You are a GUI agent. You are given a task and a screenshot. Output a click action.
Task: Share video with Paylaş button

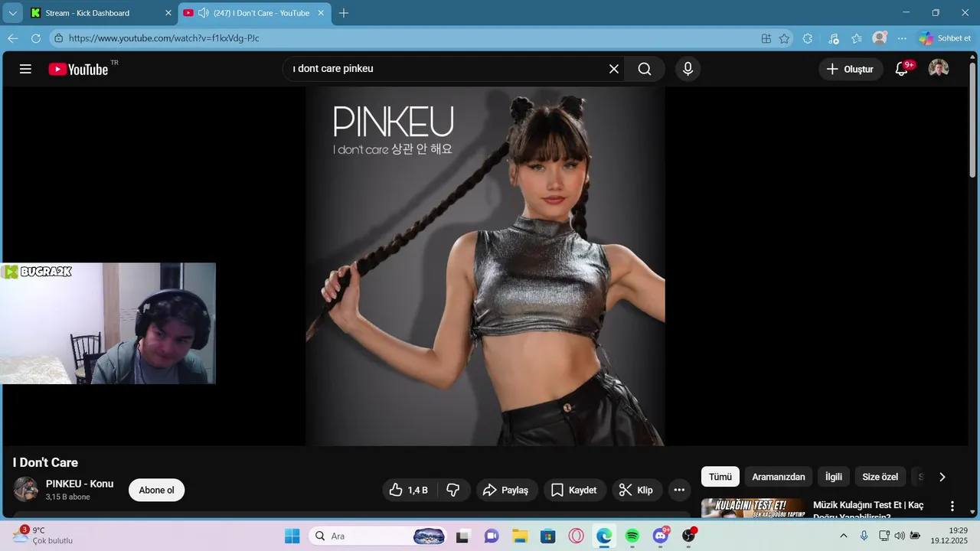click(507, 490)
